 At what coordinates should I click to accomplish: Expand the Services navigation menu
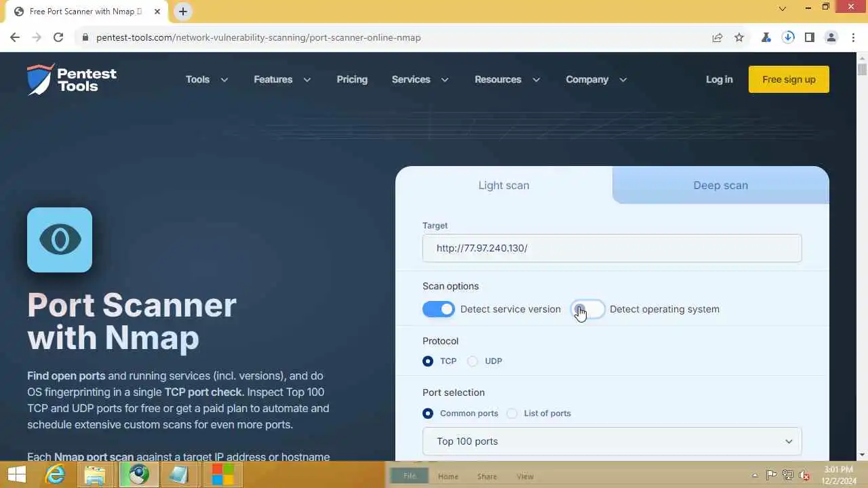tap(420, 79)
